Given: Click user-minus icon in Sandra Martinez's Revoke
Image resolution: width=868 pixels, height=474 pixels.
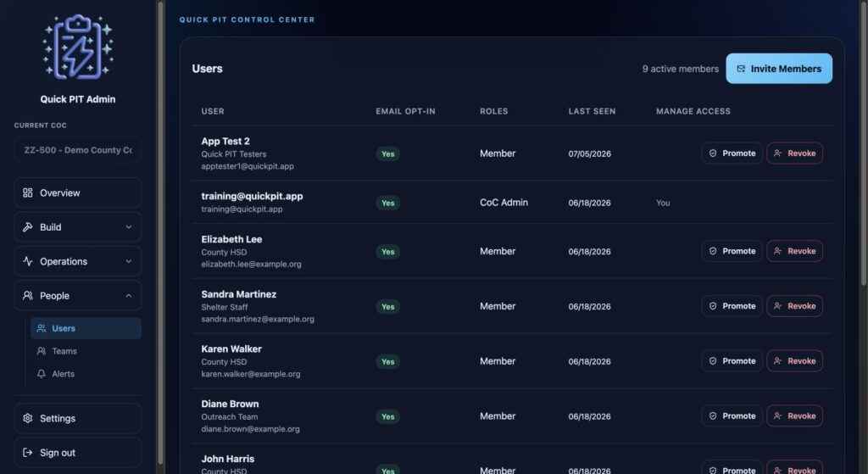Looking at the screenshot, I should (x=778, y=306).
